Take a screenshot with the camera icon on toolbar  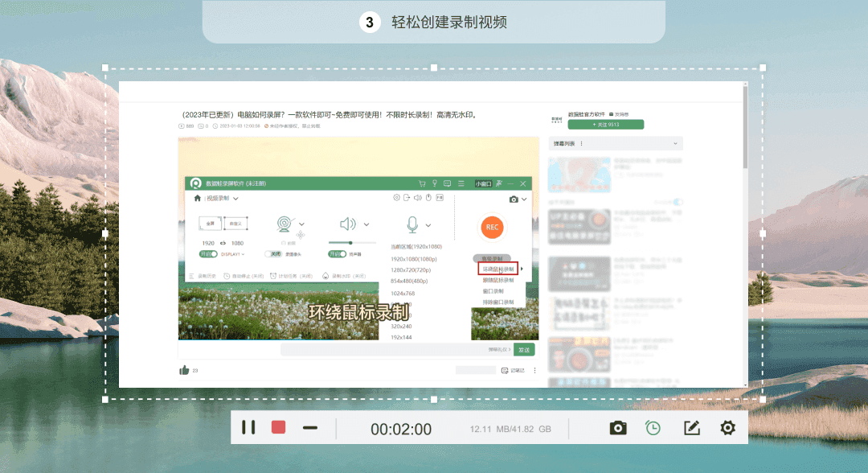coord(618,427)
